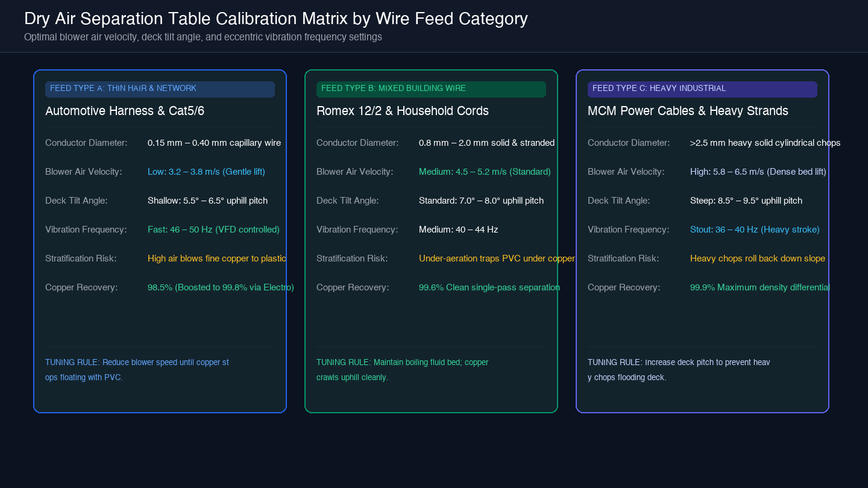Click '98.5% (Boosted to 99.8% via Electro)' recovery
The width and height of the screenshot is (868, 488).
click(221, 287)
